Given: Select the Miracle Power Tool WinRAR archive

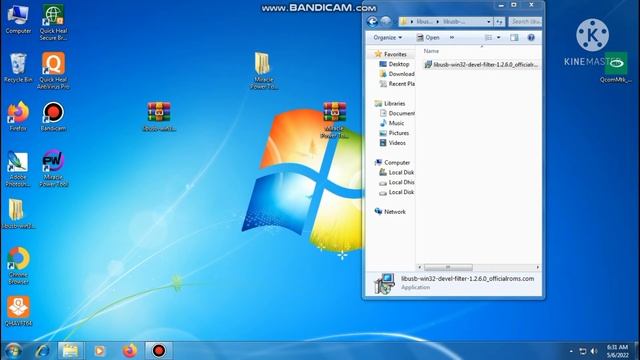Looking at the screenshot, I should point(335,120).
